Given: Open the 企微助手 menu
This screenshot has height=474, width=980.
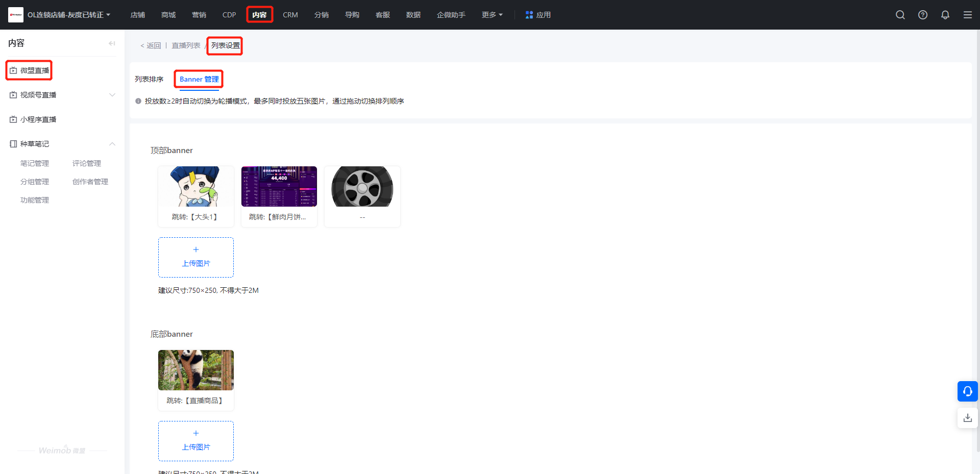Looking at the screenshot, I should 451,15.
